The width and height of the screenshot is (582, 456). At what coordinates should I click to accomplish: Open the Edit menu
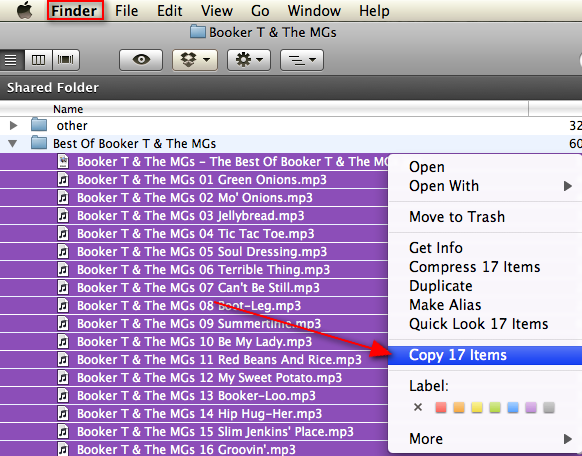click(169, 11)
